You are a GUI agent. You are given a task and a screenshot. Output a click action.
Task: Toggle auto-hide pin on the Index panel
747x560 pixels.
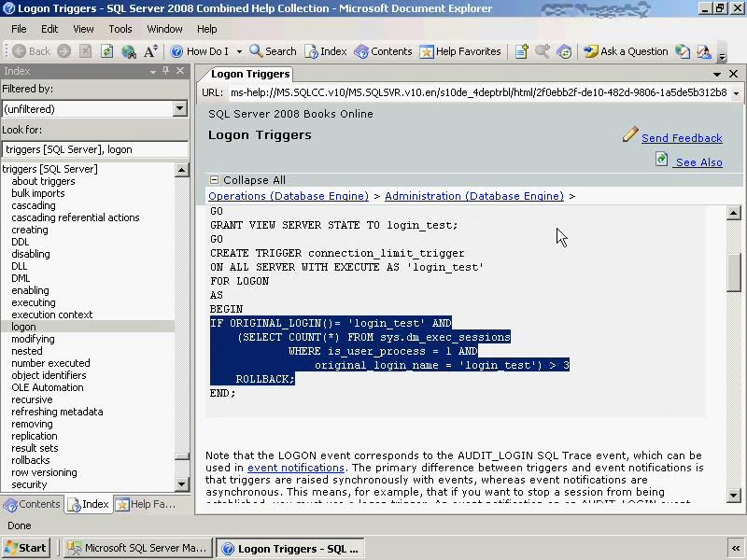[x=166, y=71]
